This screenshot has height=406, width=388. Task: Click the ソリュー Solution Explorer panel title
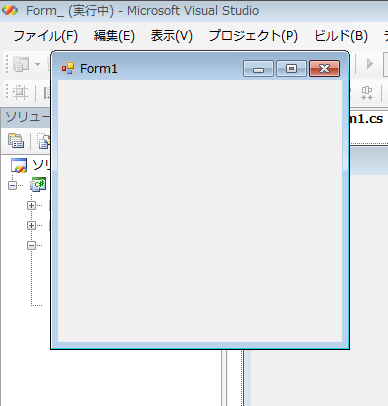[27, 117]
